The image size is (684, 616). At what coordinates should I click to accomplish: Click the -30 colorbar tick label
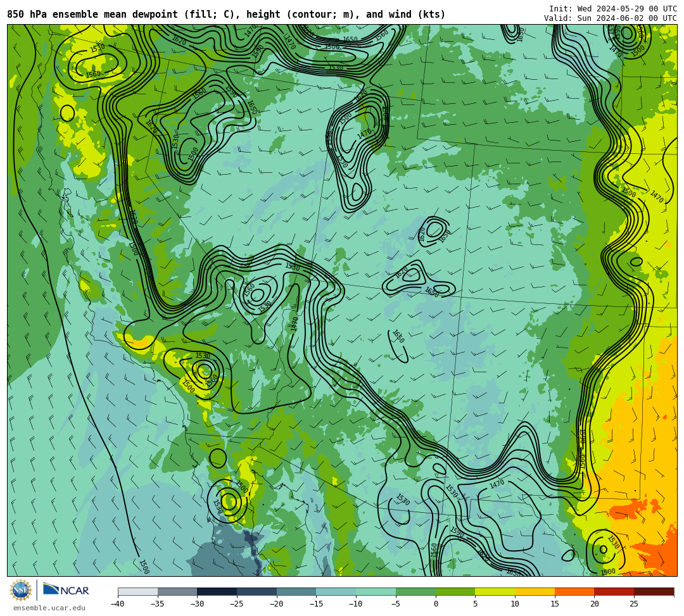coord(197,604)
